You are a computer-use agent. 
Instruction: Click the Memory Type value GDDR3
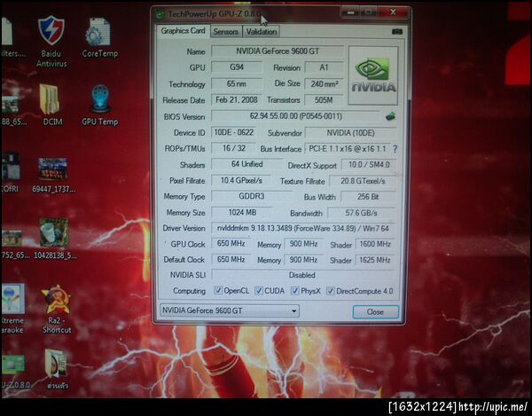click(252, 196)
